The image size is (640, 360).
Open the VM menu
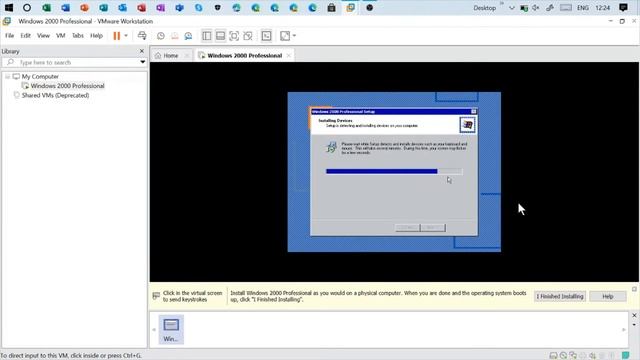(60, 36)
